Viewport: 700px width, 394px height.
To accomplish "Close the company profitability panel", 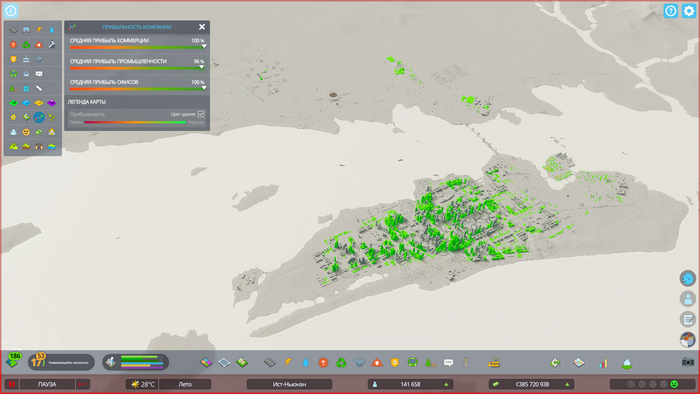I will click(202, 27).
